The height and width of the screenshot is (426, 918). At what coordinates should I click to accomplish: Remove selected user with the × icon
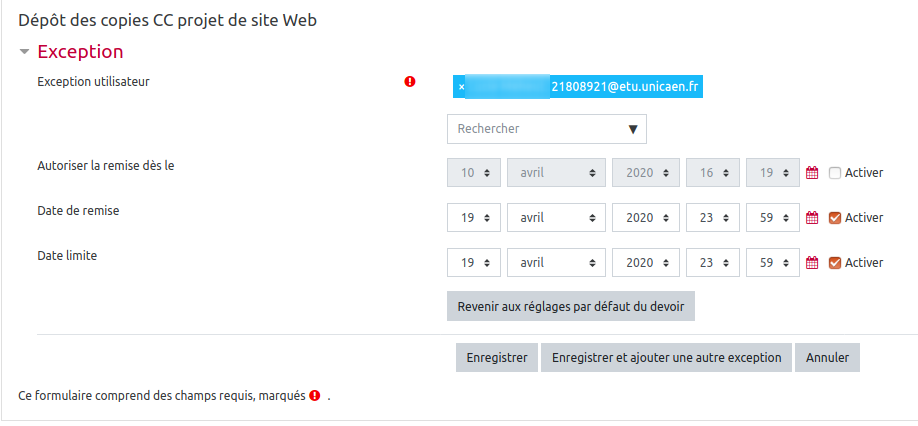461,88
